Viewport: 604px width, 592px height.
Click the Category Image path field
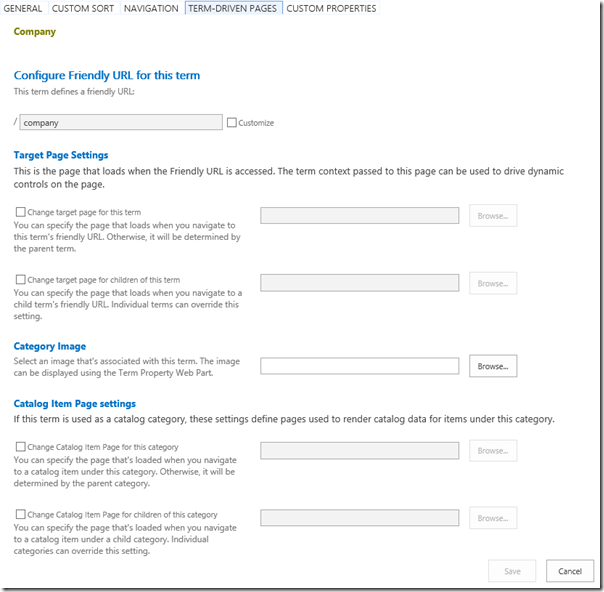coord(359,366)
